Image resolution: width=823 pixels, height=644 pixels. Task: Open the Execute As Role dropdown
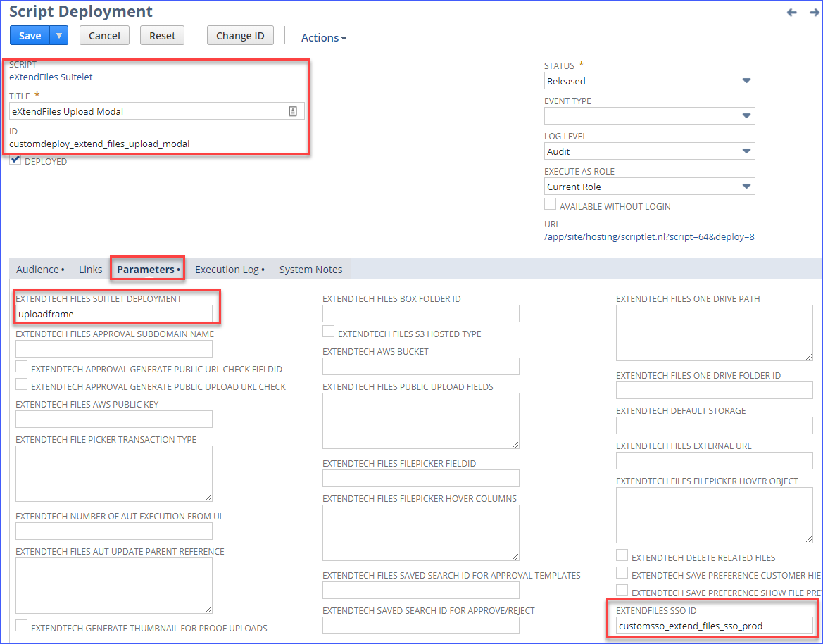[x=746, y=186]
